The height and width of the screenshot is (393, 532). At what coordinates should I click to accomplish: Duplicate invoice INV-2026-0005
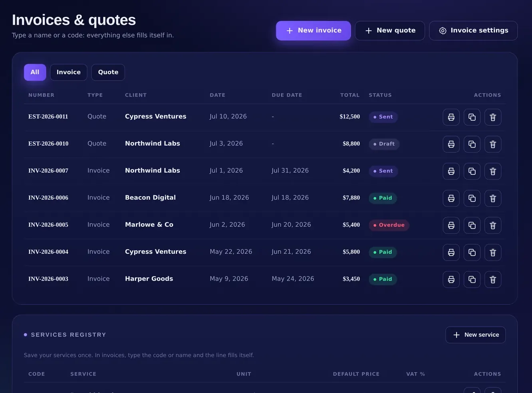472,225
